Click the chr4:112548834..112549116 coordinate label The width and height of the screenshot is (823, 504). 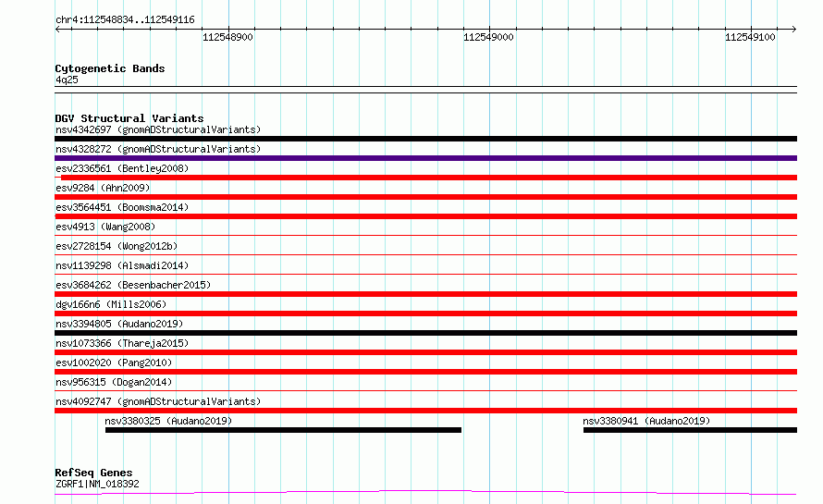click(125, 19)
